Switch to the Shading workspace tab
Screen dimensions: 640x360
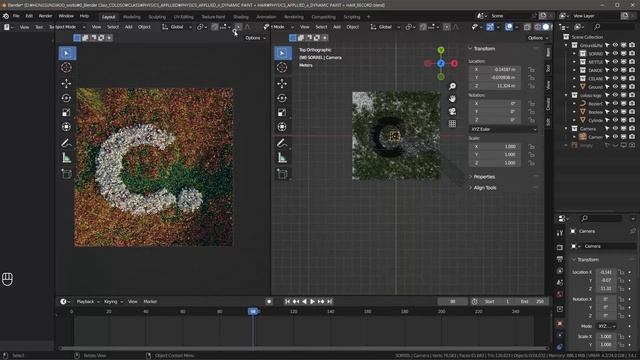241,17
